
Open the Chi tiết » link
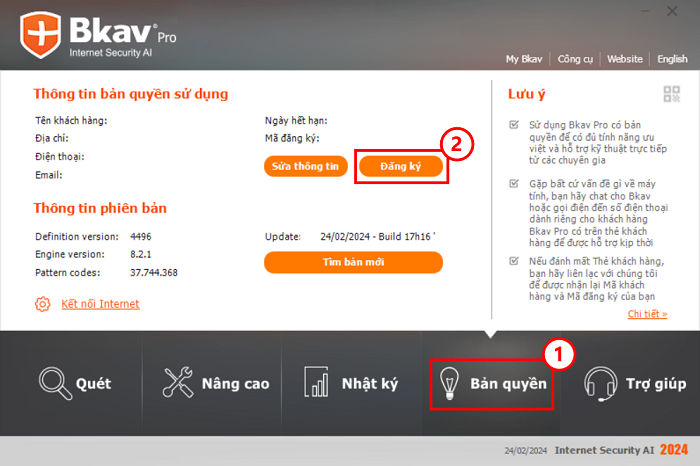(x=647, y=314)
